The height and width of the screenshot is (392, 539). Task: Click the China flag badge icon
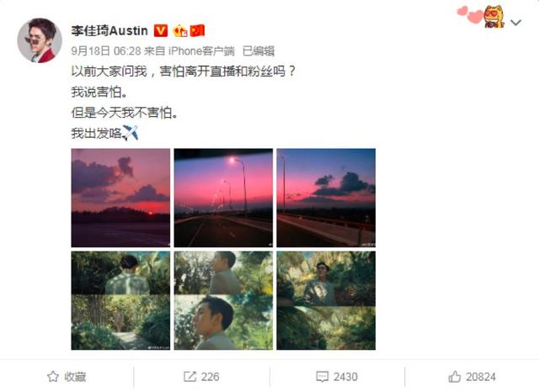[x=198, y=31]
